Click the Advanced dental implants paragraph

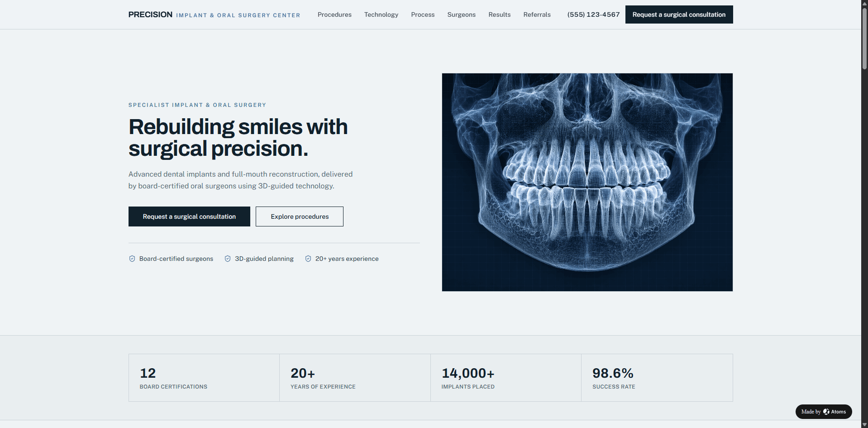point(240,180)
